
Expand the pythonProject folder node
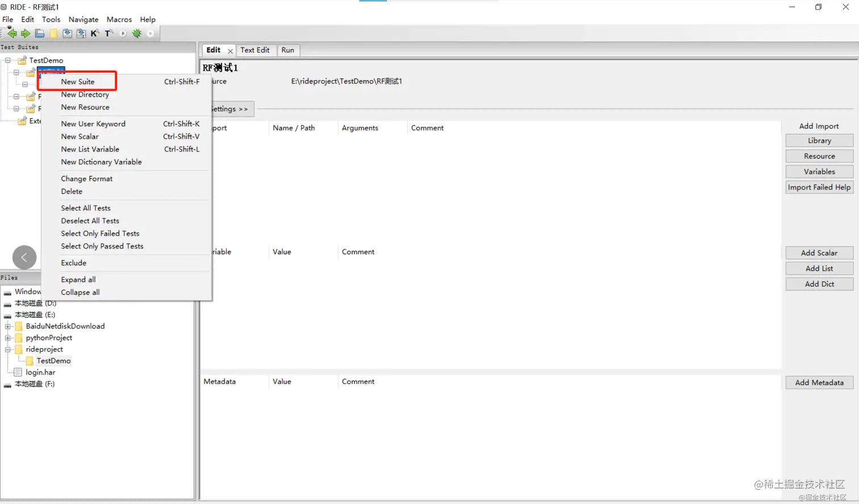click(7, 338)
